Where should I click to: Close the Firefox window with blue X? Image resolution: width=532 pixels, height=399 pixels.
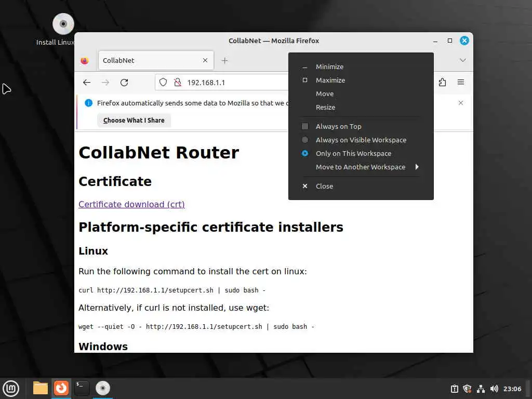(x=464, y=41)
